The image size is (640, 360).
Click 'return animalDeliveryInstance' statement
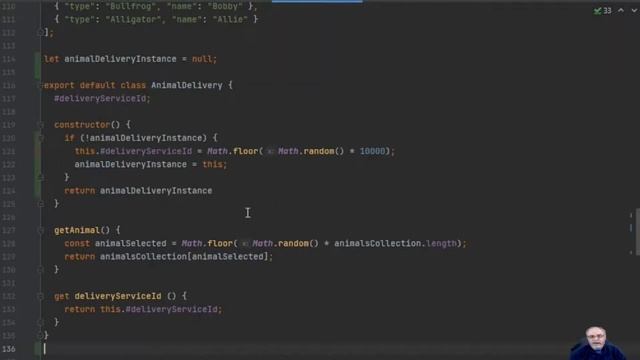(x=138, y=191)
